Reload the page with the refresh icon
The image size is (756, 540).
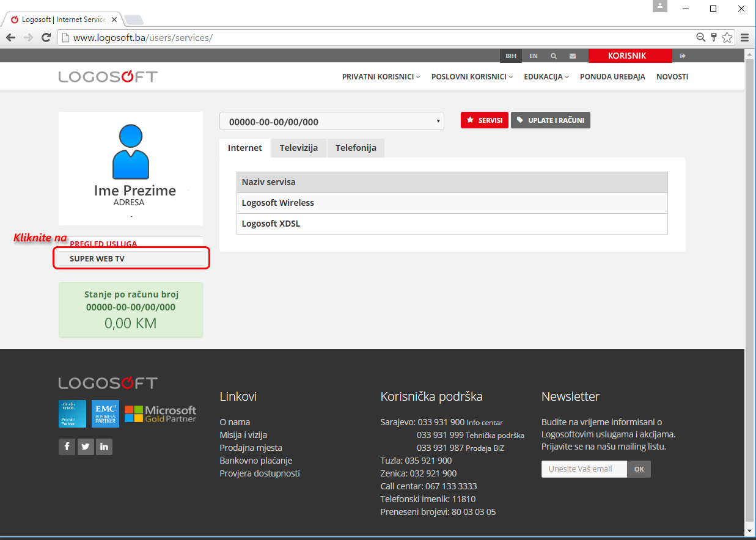(46, 37)
